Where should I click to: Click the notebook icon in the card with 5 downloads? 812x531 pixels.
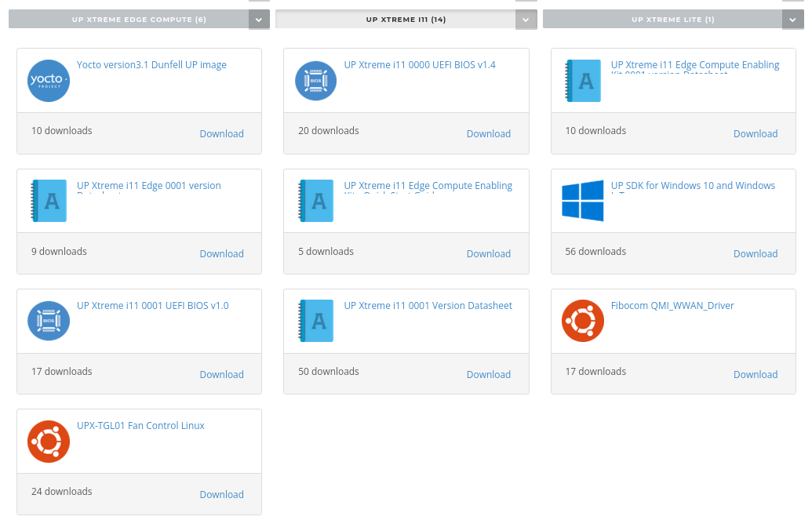tap(316, 201)
